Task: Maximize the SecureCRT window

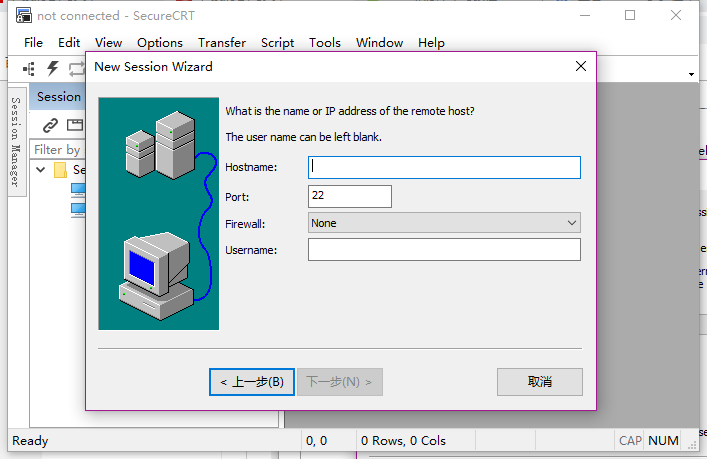Action: point(630,15)
